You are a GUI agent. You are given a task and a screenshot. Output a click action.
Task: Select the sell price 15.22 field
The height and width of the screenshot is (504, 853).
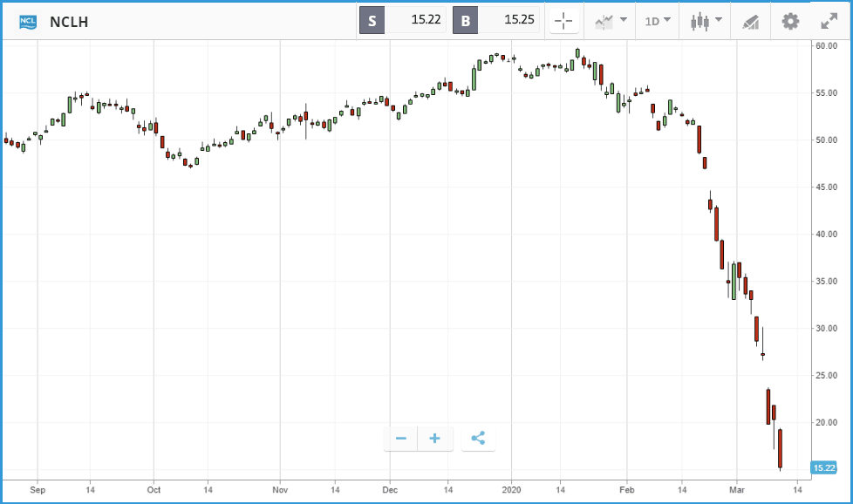coord(415,20)
